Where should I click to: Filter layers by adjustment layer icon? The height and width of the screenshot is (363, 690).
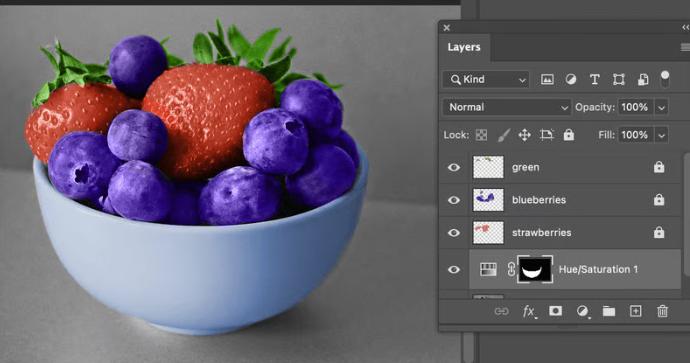point(571,80)
